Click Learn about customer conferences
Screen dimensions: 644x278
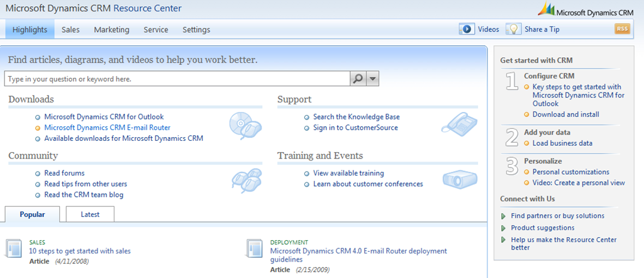(x=368, y=184)
